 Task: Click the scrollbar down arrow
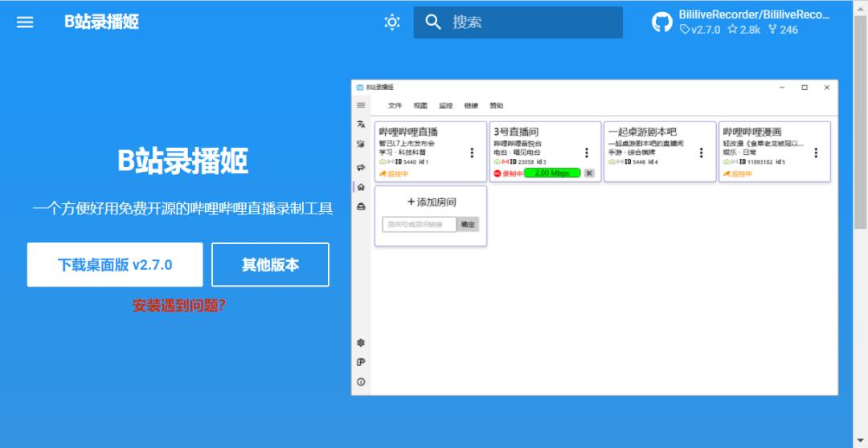point(860,442)
